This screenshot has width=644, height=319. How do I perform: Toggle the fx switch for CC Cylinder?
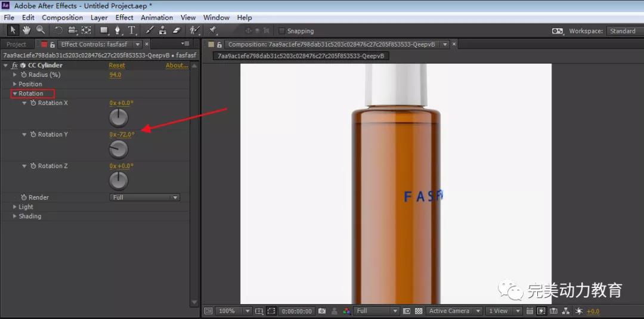tap(14, 66)
